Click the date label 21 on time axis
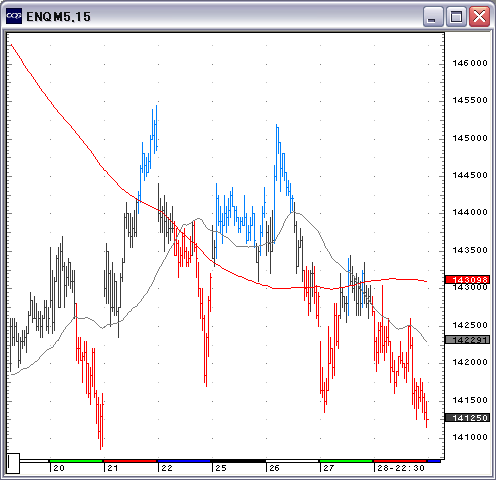496x480 pixels. 113,468
